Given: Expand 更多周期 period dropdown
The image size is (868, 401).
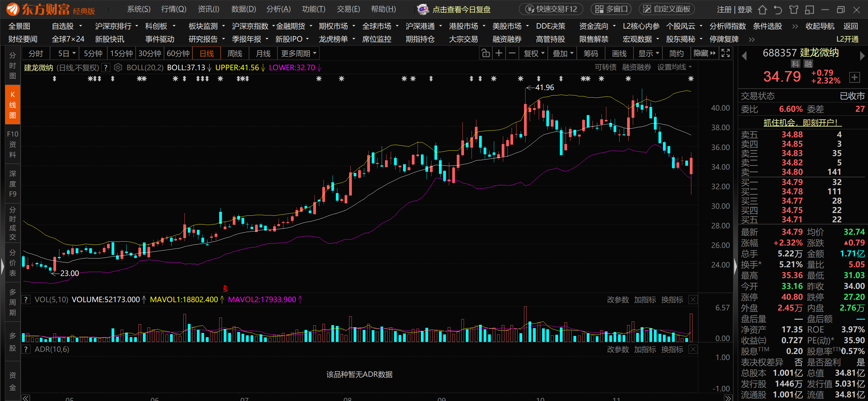Looking at the screenshot, I should click(298, 54).
